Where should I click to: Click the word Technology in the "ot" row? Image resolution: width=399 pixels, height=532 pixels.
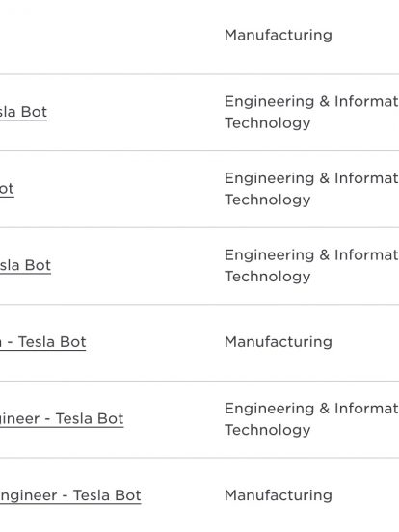(268, 199)
